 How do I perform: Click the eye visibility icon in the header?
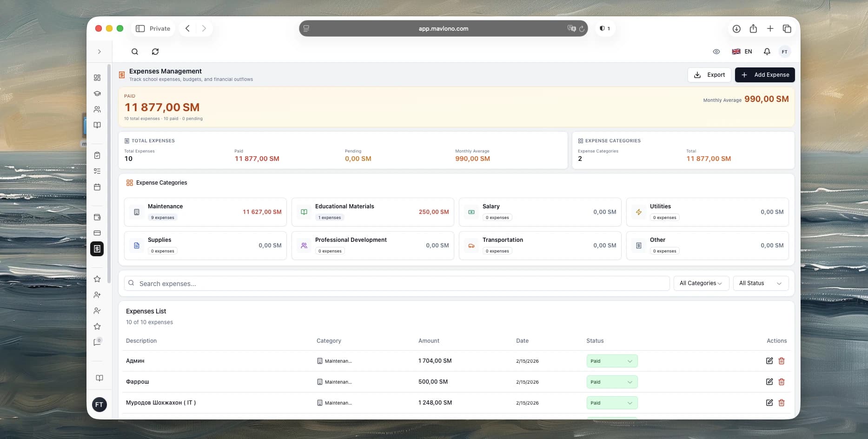[x=716, y=52]
